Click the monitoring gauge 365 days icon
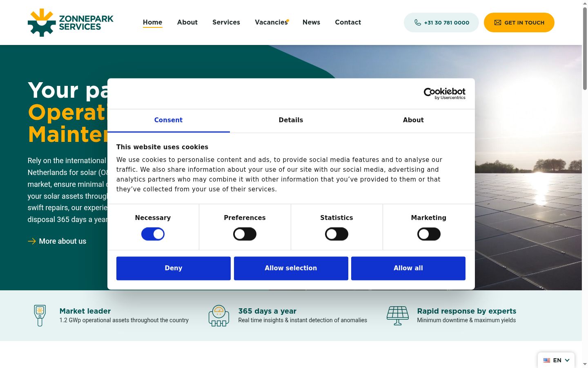The width and height of the screenshot is (588, 368). coord(219,316)
